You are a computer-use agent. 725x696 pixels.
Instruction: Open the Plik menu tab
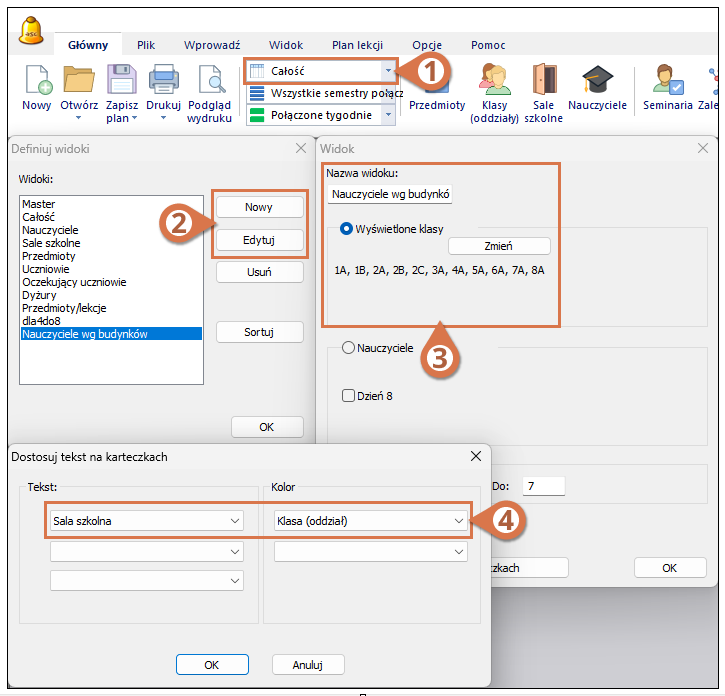tap(146, 45)
